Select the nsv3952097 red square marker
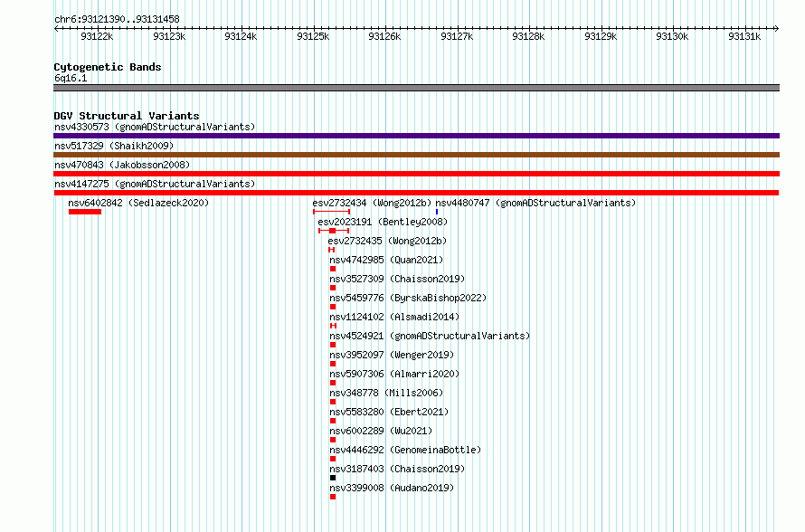 click(x=333, y=364)
